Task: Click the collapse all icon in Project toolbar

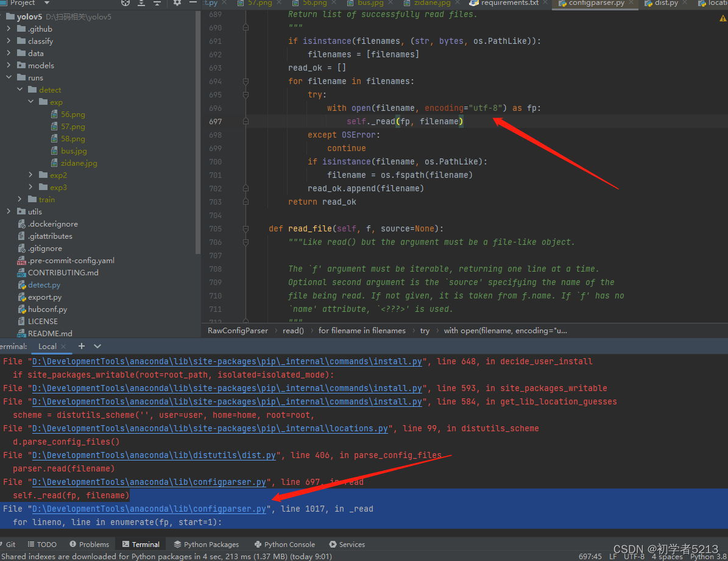Action: point(157,3)
